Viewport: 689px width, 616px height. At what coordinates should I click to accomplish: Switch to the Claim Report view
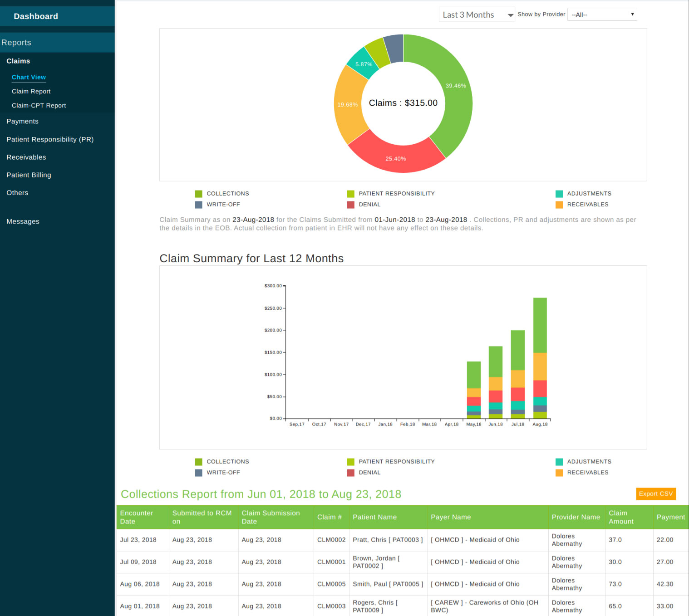pos(31,91)
